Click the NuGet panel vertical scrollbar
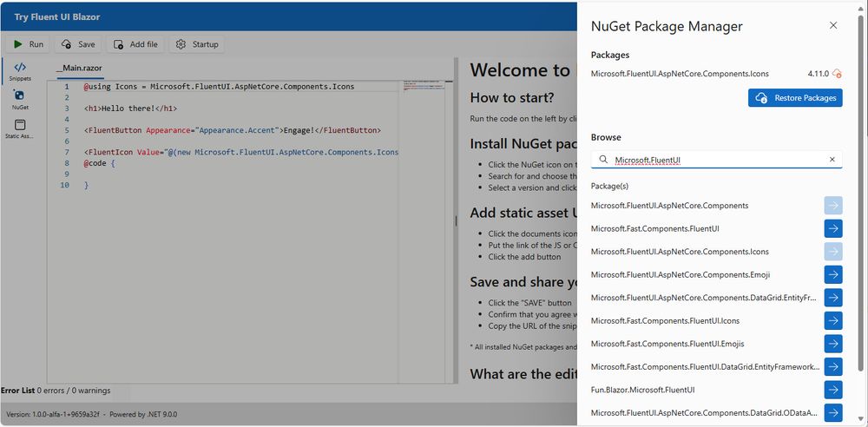 [x=860, y=193]
